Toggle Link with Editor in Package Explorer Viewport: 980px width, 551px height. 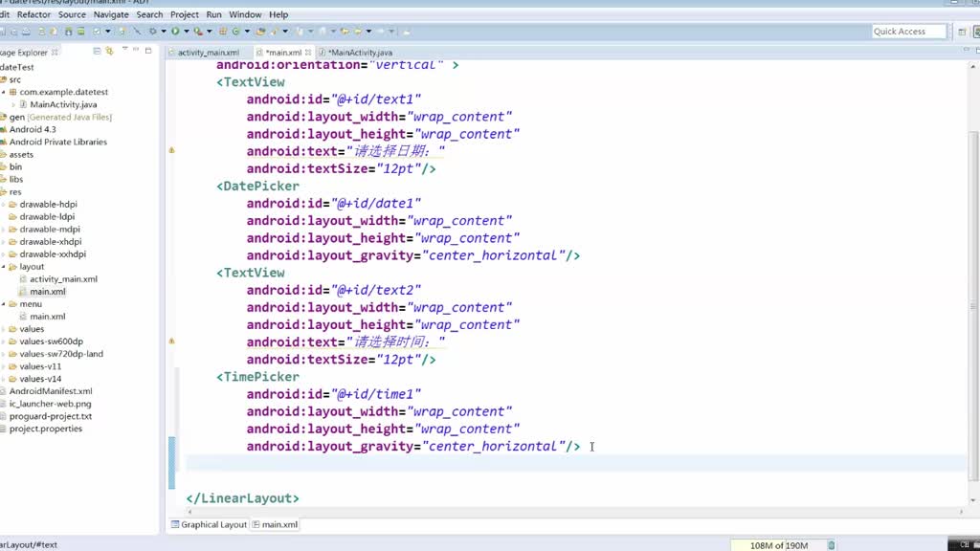coord(109,52)
